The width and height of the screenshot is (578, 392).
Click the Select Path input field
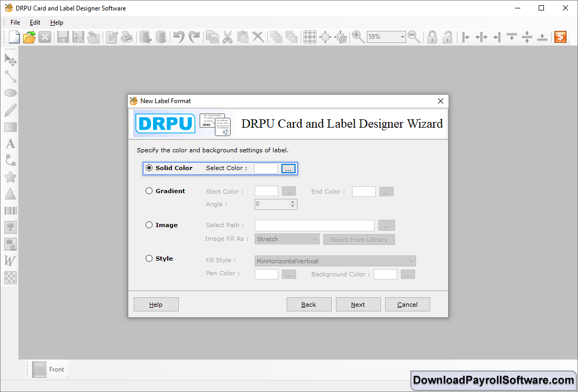pos(314,225)
